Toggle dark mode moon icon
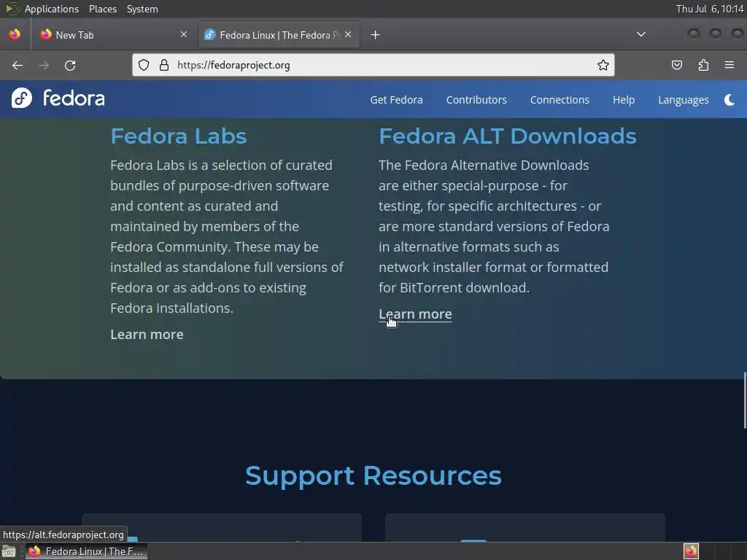Screen dimensions: 747x560 pyautogui.click(x=729, y=100)
